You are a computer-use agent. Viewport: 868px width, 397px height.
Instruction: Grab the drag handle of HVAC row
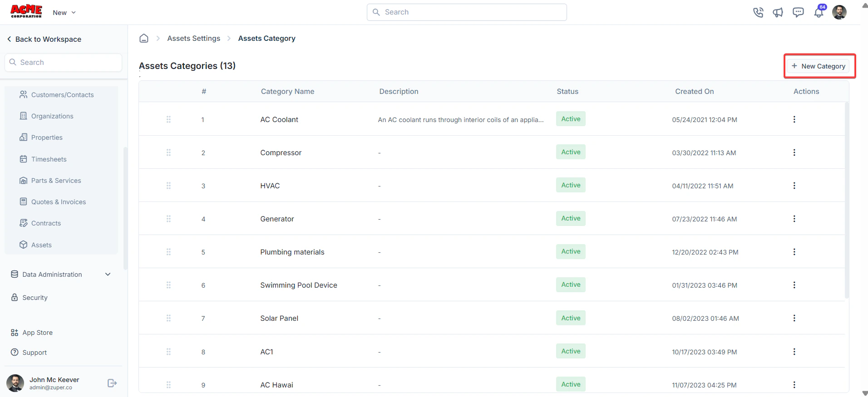point(168,186)
